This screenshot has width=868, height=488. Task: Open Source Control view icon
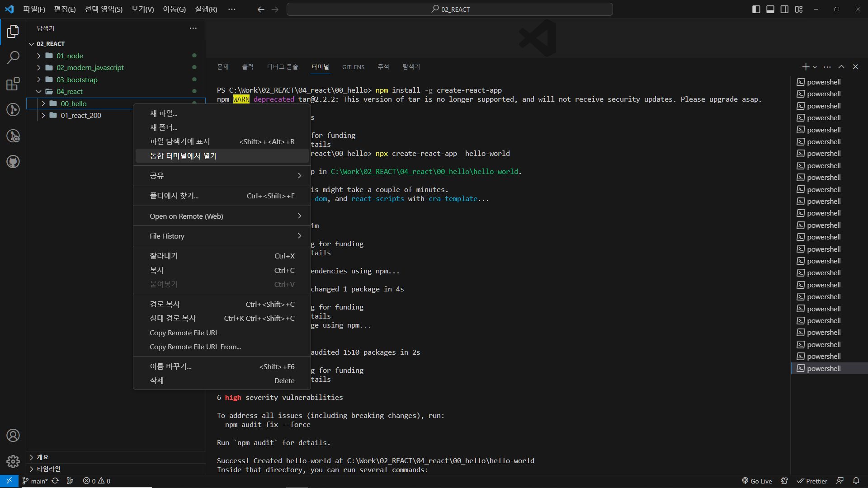click(13, 110)
